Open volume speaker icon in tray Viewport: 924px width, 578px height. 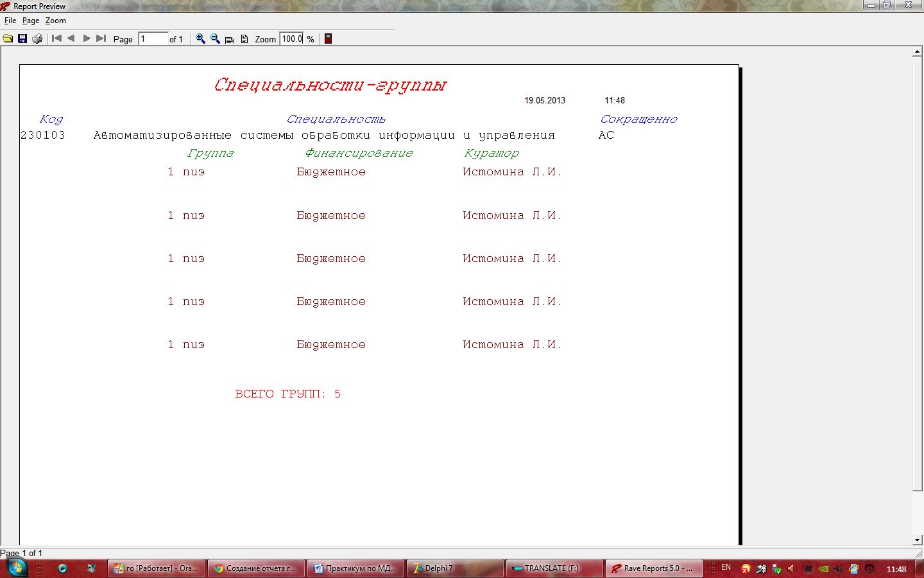[839, 568]
